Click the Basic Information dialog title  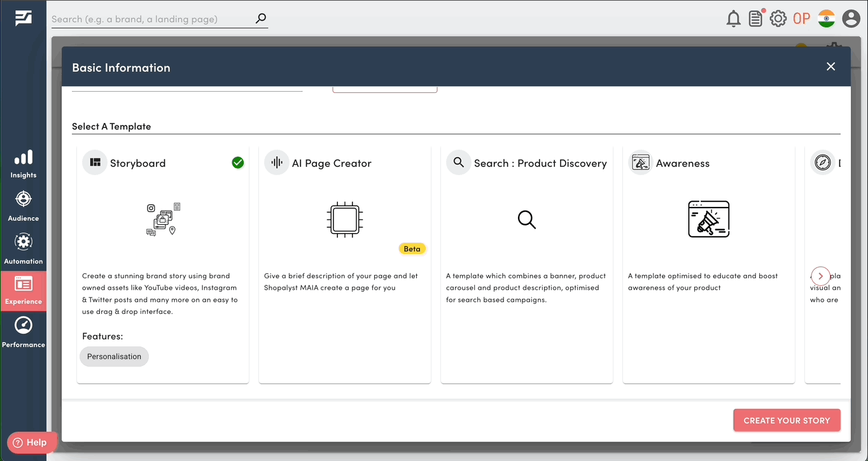click(x=121, y=67)
